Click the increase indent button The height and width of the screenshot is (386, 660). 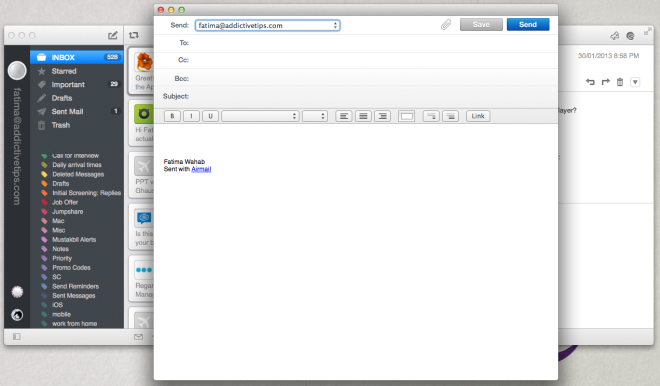pyautogui.click(x=450, y=116)
